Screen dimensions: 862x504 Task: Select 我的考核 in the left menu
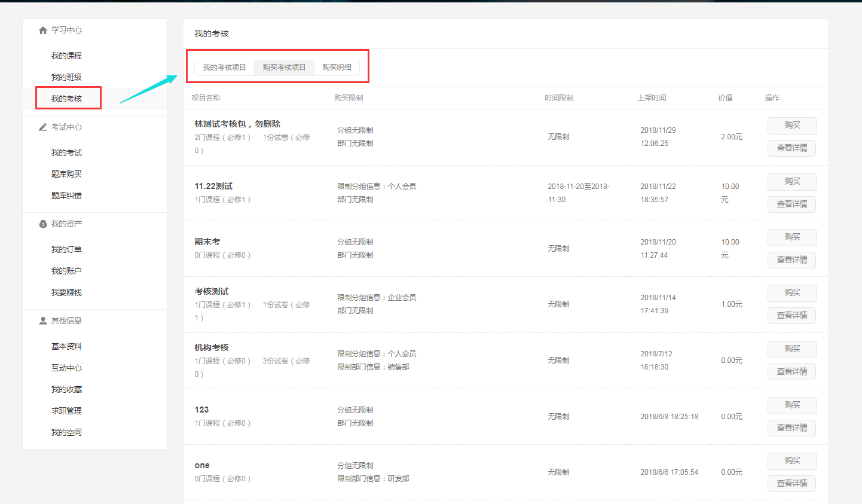pyautogui.click(x=66, y=99)
